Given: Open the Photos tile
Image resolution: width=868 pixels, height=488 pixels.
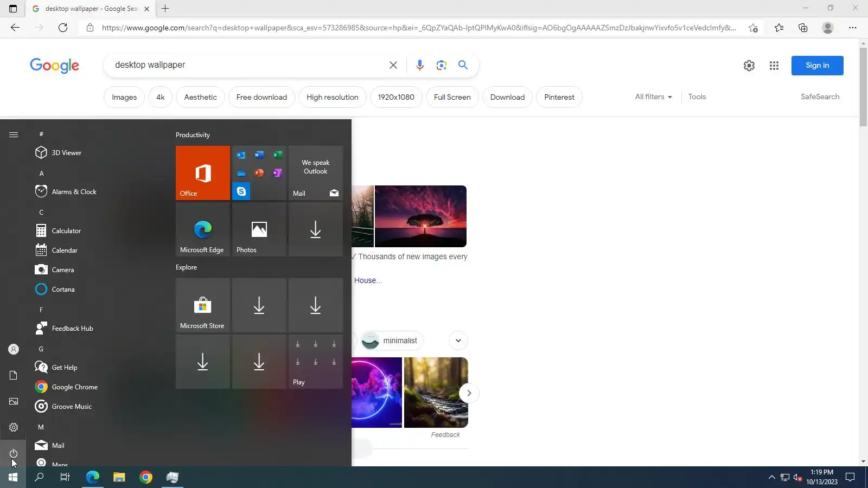Looking at the screenshot, I should (x=259, y=229).
